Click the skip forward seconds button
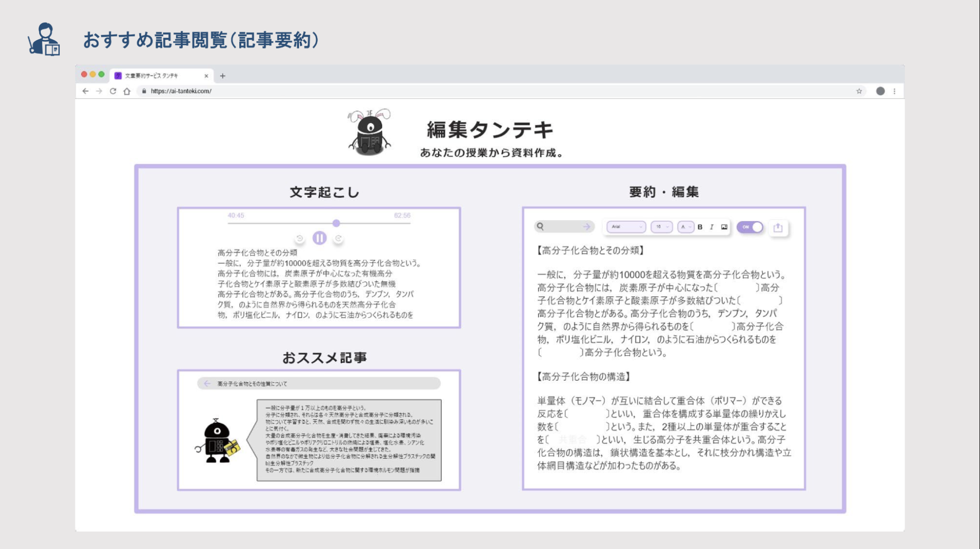 [338, 238]
